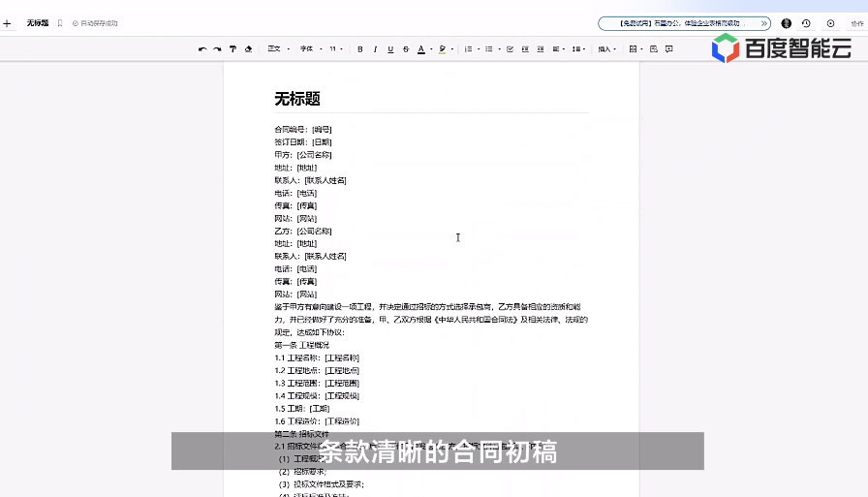Viewport: 868px width, 497px height.
Task: Open font color dropdown arrow
Action: (x=431, y=49)
